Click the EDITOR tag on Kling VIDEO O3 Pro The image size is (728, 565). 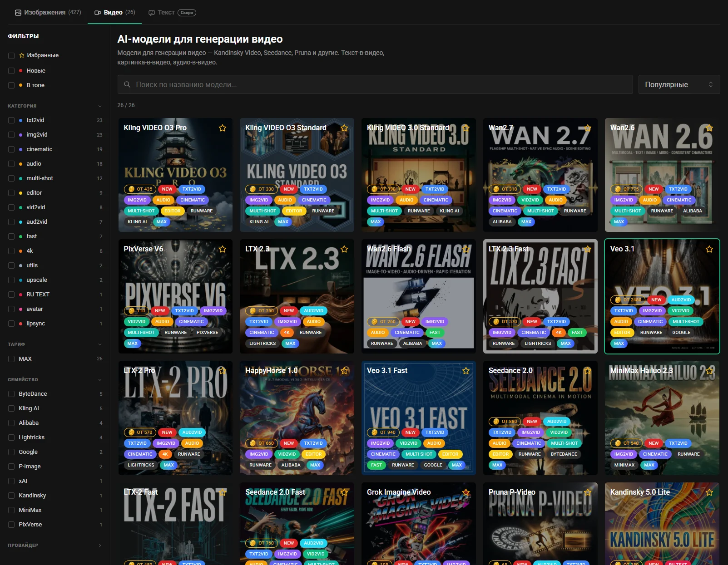point(173,211)
